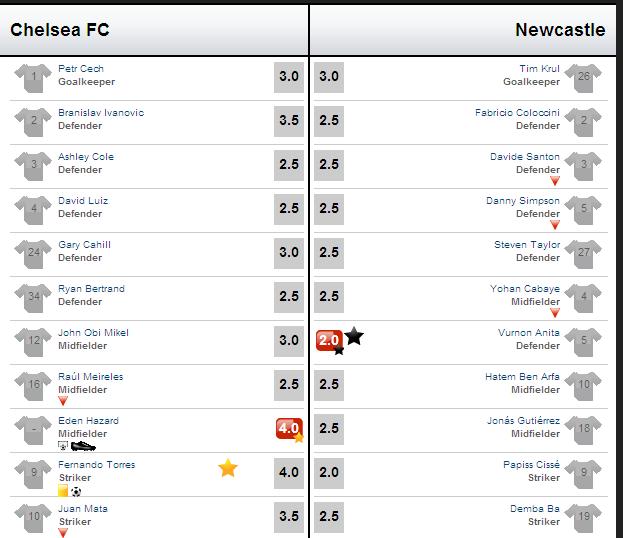Click the boot icon under Eden Hazard
The height and width of the screenshot is (538, 623).
(83, 446)
